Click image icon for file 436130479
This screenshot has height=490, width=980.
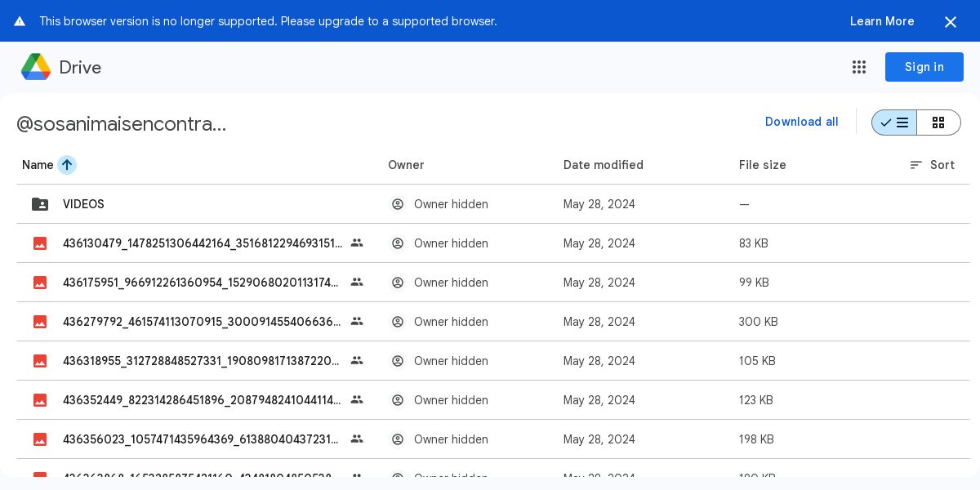click(x=40, y=243)
